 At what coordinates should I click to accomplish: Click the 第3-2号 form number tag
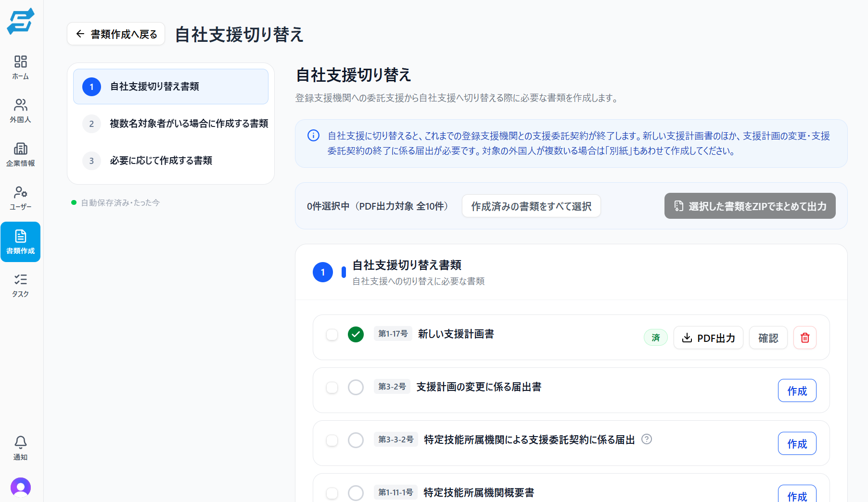392,387
